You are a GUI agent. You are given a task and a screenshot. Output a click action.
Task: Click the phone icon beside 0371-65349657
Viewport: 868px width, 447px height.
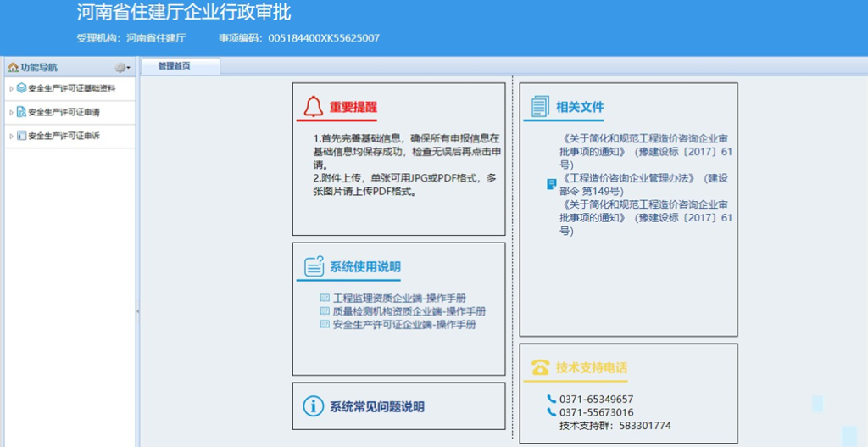(551, 399)
